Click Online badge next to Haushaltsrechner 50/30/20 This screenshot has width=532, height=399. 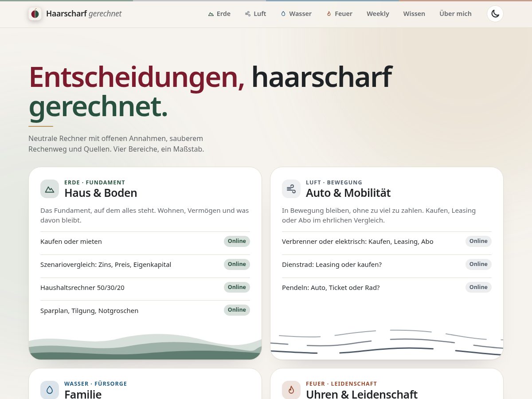point(237,287)
